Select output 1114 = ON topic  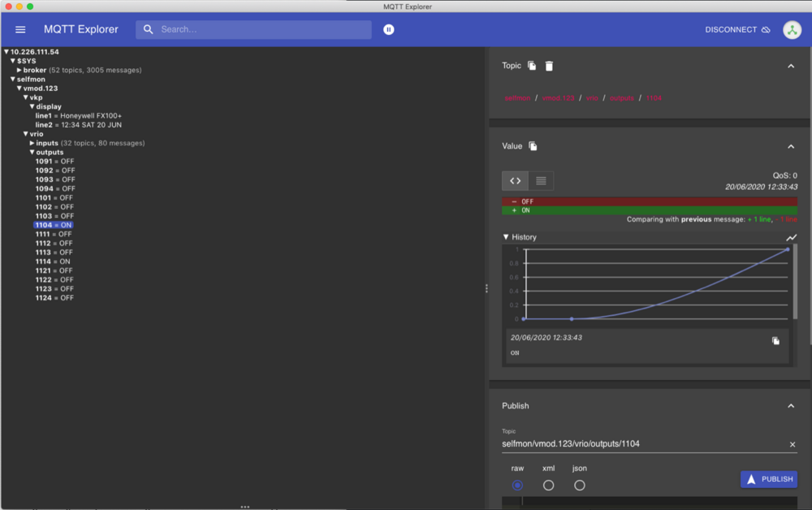[53, 261]
